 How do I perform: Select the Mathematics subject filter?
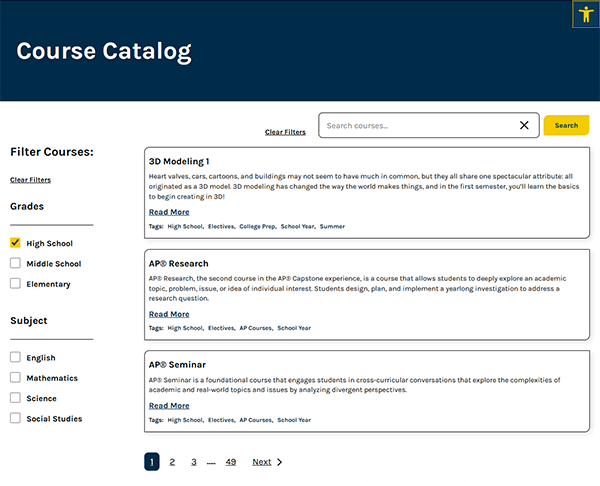pos(15,378)
